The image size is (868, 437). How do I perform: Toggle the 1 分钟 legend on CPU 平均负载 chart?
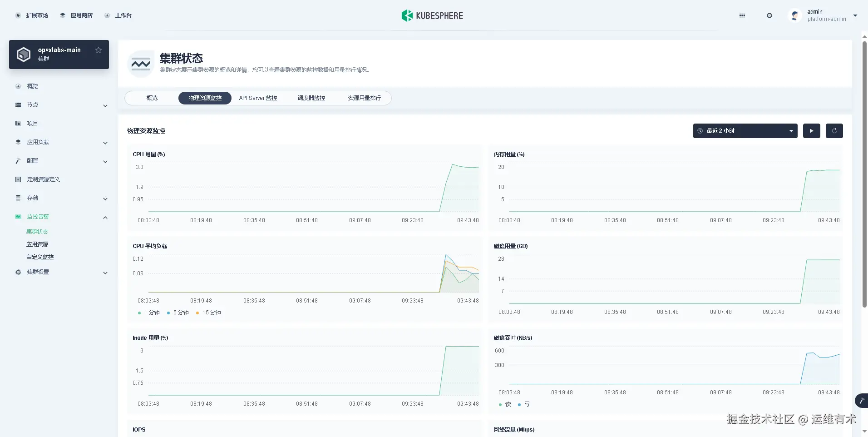[x=148, y=313]
